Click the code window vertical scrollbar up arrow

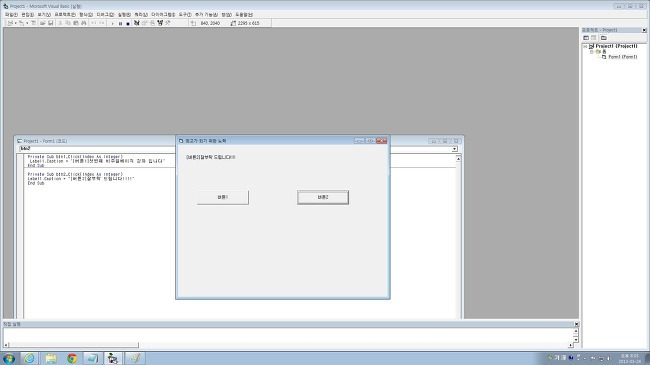458,159
